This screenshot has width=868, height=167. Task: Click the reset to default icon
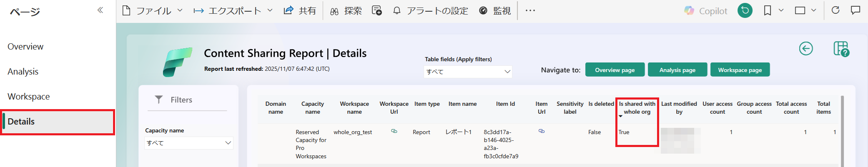click(745, 10)
